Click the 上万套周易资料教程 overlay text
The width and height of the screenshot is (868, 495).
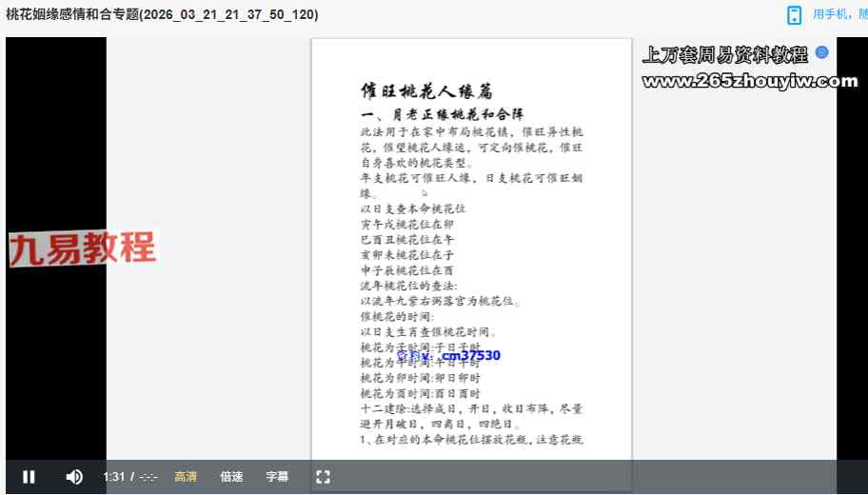pyautogui.click(x=725, y=54)
